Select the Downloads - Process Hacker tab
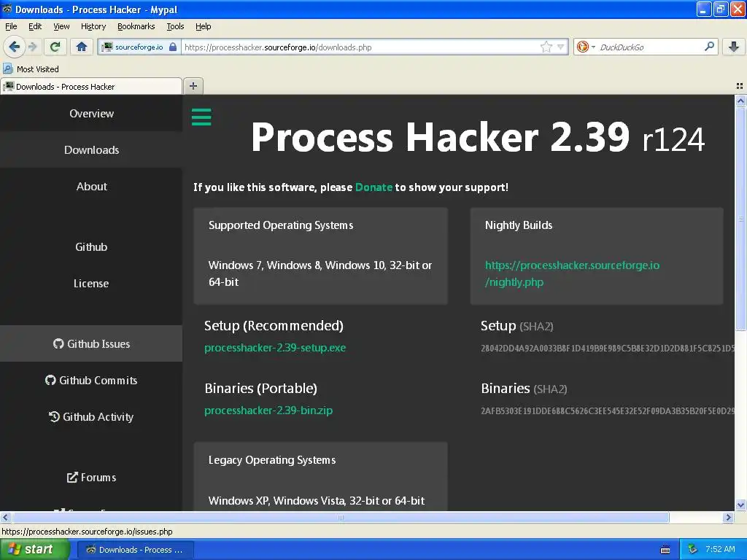 91,86
